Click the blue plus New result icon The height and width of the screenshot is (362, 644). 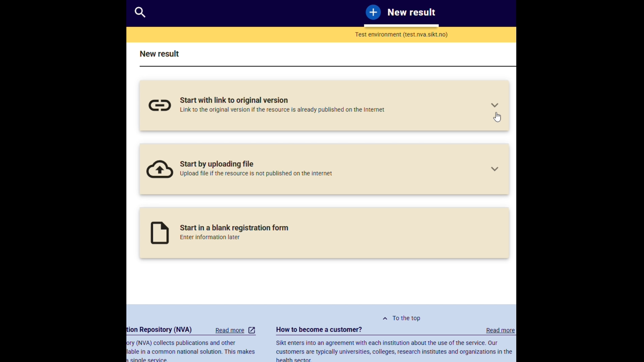(x=373, y=13)
